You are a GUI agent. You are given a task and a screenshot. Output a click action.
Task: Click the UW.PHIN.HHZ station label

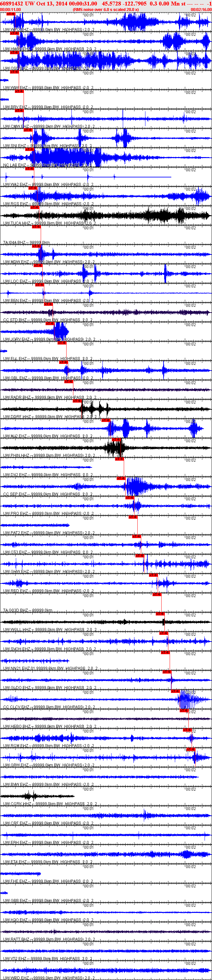tap(17, 455)
